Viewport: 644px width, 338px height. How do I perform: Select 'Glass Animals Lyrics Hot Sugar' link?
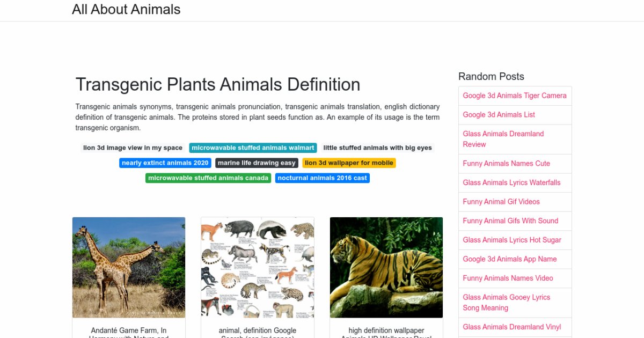tap(512, 240)
